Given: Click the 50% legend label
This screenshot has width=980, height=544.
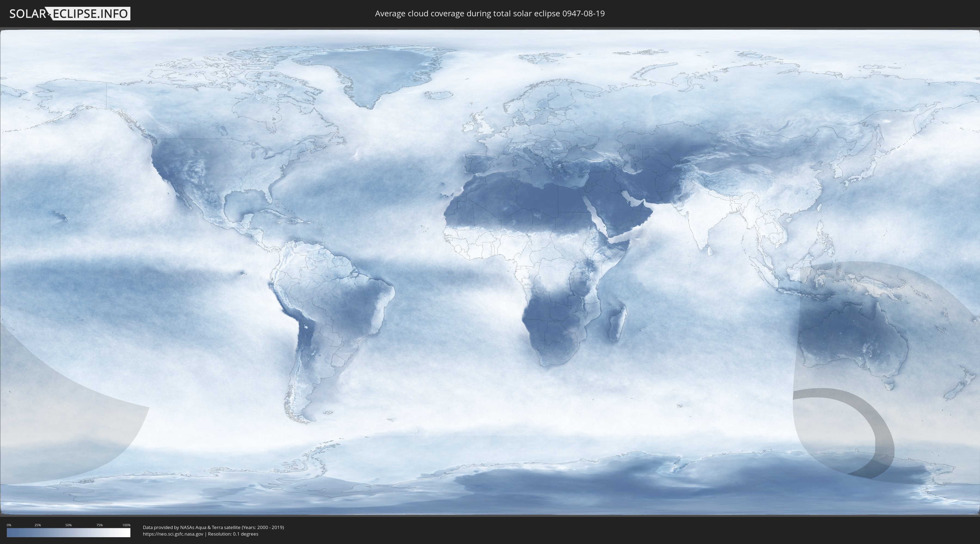Looking at the screenshot, I should (69, 525).
